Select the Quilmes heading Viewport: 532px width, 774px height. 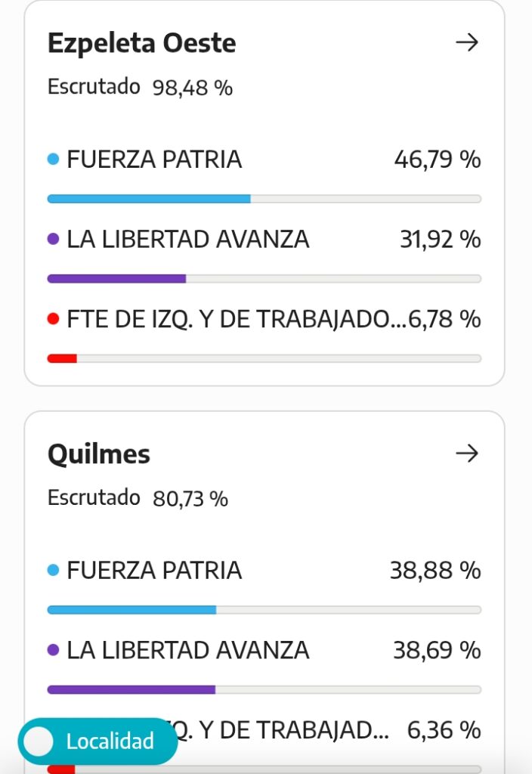click(99, 454)
